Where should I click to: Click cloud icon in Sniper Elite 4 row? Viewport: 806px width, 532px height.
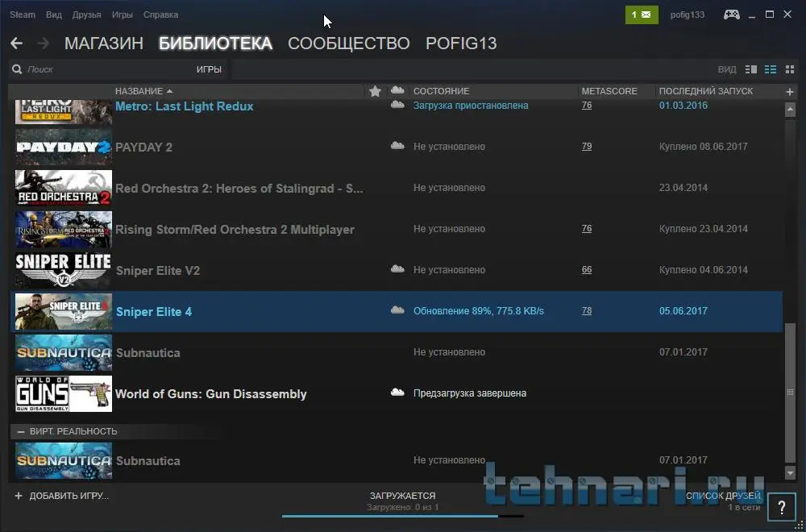(397, 310)
